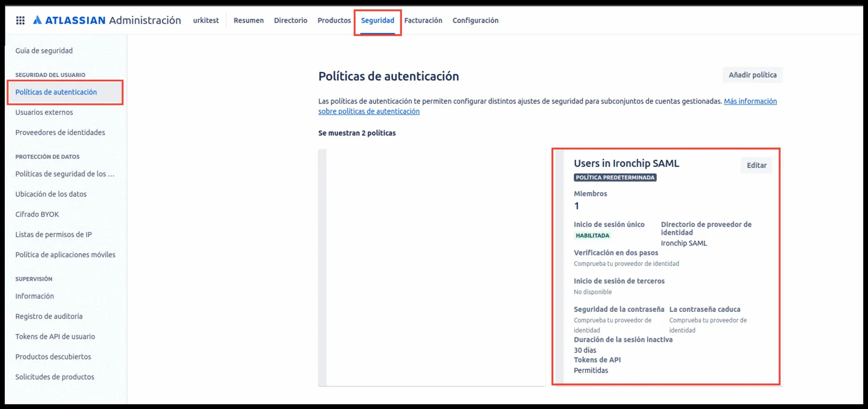
Task: Click the '30 días' session duration value
Action: point(585,350)
